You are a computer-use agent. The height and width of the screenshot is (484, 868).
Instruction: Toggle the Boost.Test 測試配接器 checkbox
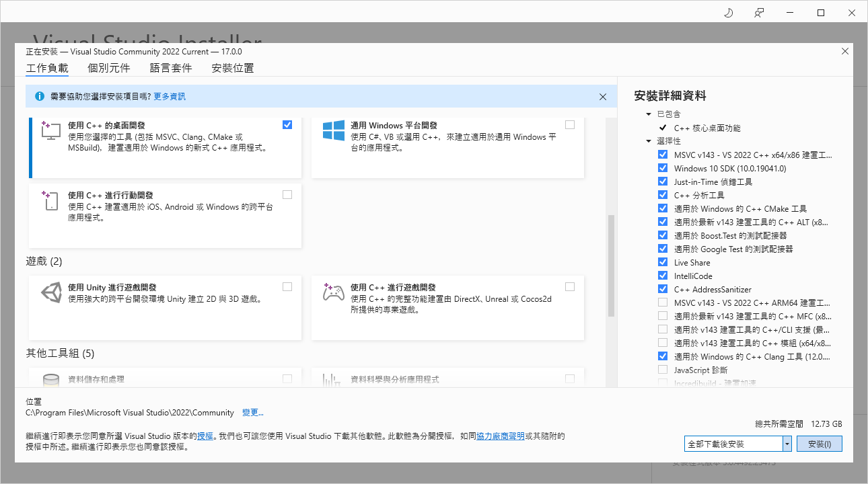pos(663,235)
